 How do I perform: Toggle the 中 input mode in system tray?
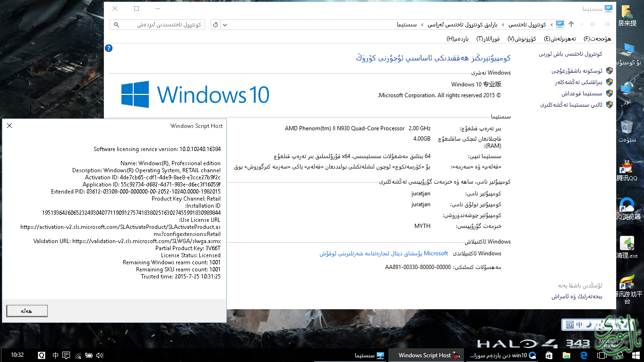pyautogui.click(x=56, y=355)
